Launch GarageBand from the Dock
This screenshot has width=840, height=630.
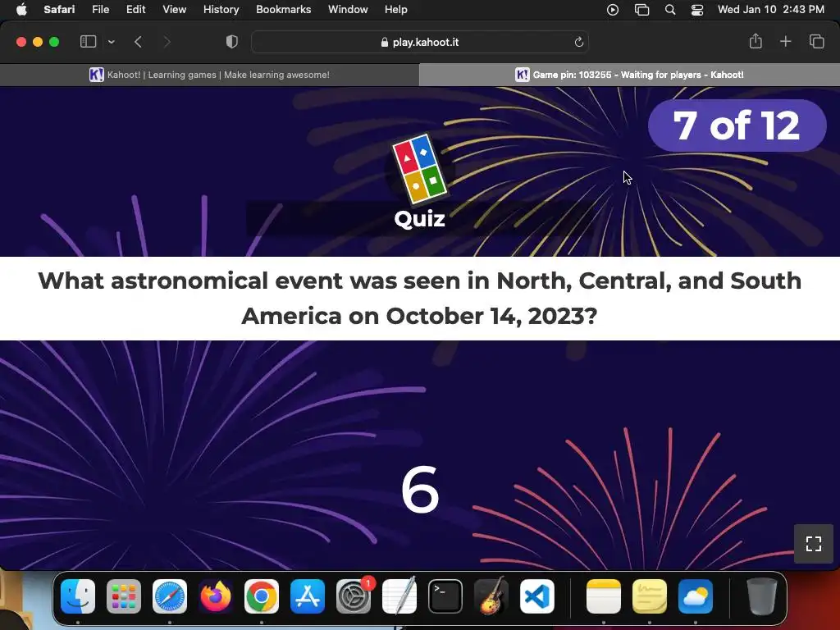491,596
